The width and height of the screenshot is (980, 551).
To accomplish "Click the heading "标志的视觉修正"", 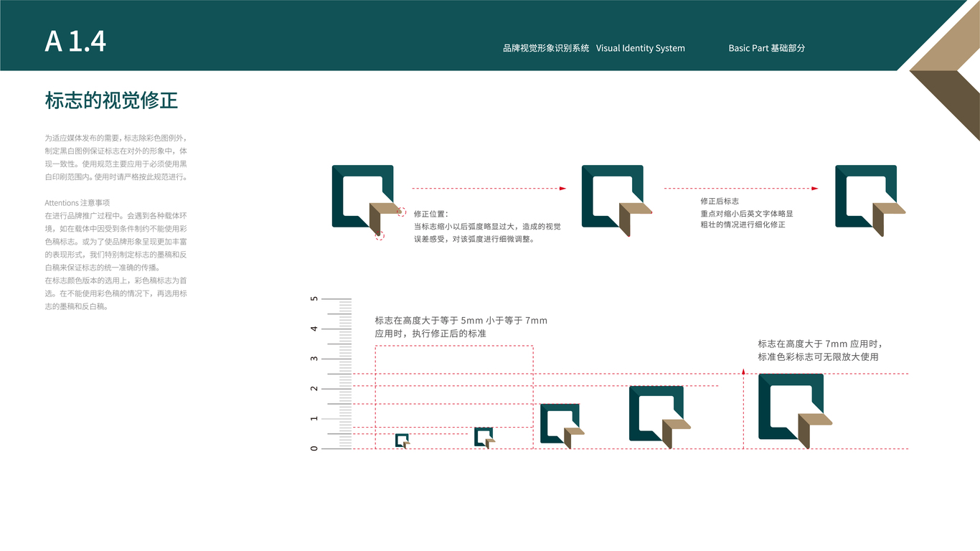I will coord(111,100).
